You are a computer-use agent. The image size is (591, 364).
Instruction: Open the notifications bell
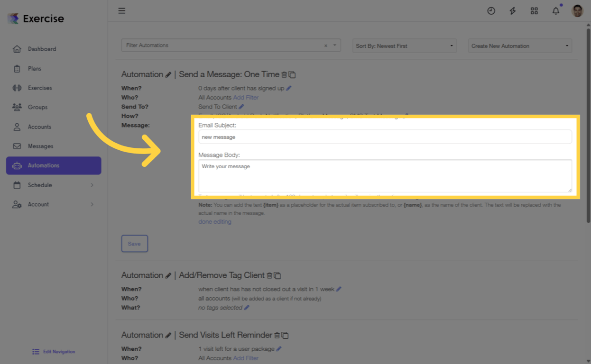pyautogui.click(x=556, y=10)
